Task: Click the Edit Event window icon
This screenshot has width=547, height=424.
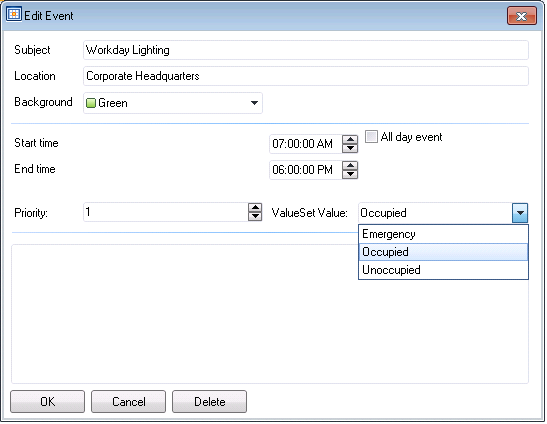Action: tap(14, 14)
